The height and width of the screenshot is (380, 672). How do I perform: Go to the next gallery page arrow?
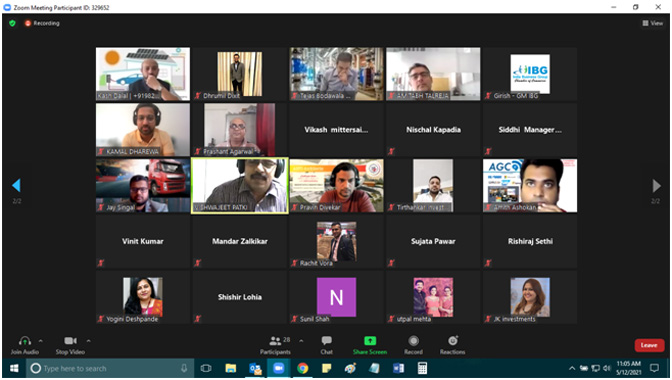pos(656,186)
